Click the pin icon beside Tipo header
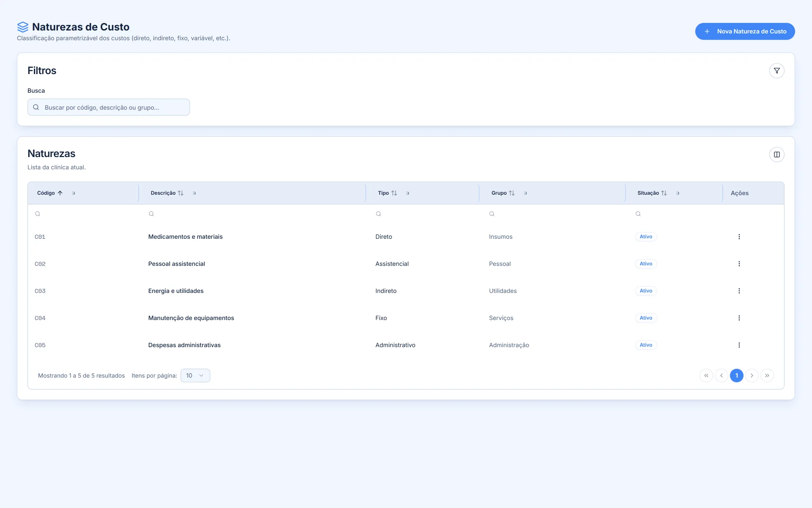The height and width of the screenshot is (508, 812). click(x=408, y=193)
